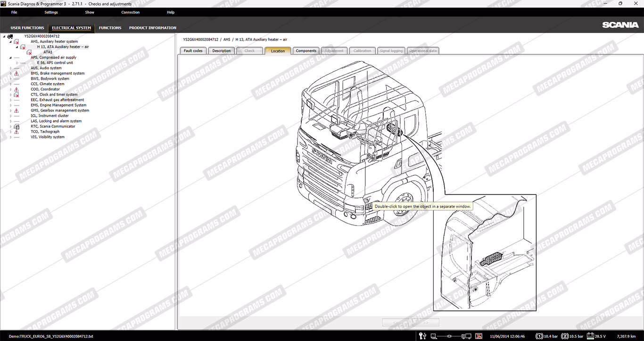Collapse the APS Compressed air supply node
644x341 pixels.
coord(10,58)
